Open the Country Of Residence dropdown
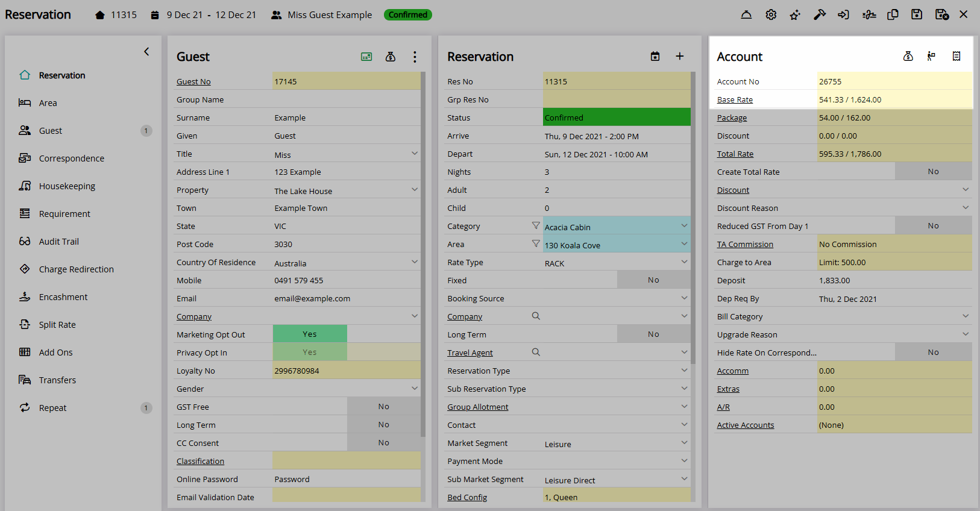Image resolution: width=980 pixels, height=511 pixels. (x=347, y=262)
